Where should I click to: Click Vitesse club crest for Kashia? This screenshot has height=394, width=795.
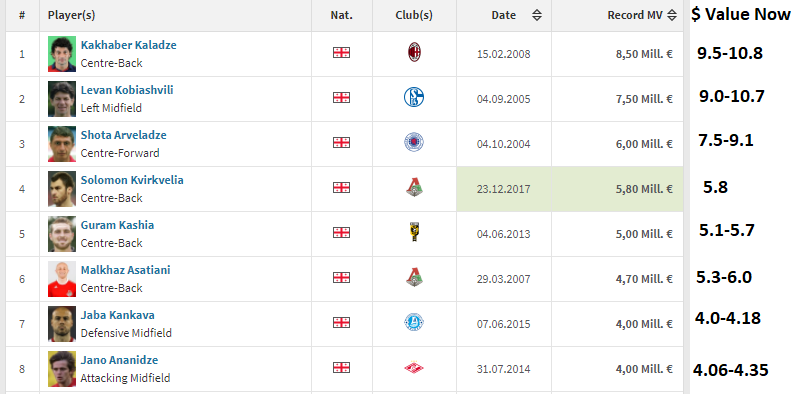pyautogui.click(x=414, y=232)
